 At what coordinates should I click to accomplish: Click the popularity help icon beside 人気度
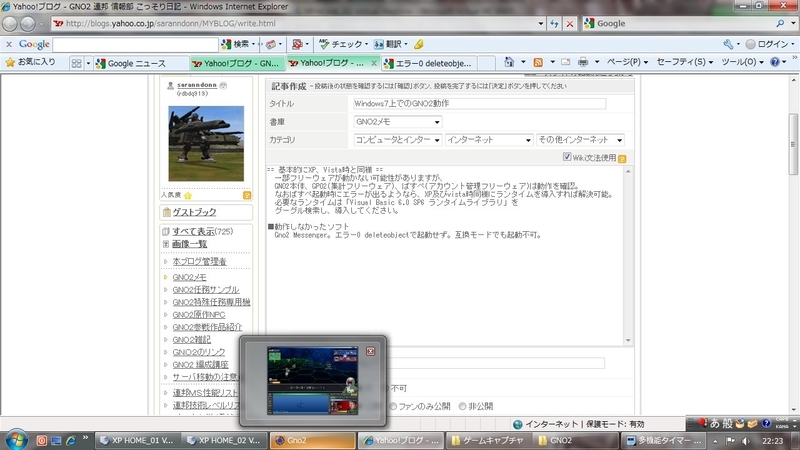[x=247, y=195]
